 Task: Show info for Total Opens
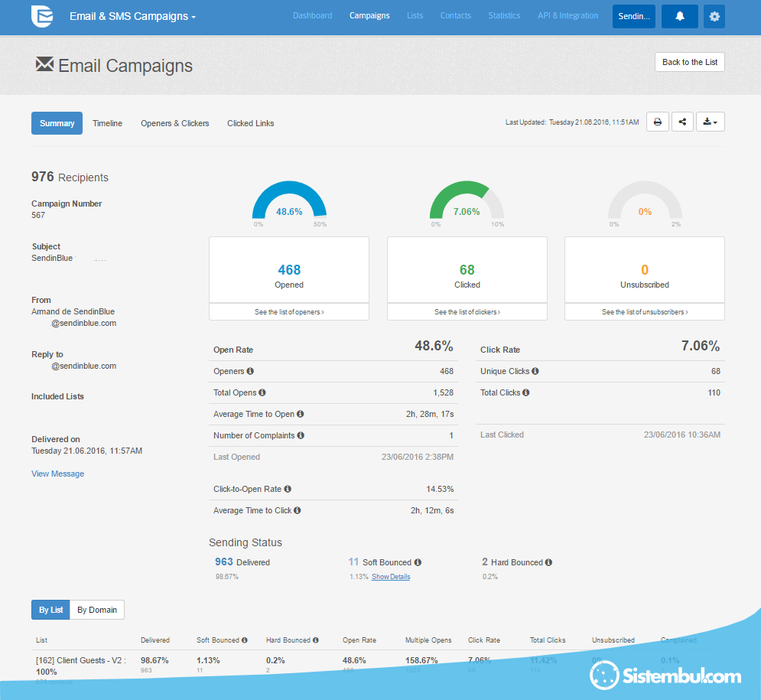coord(262,392)
